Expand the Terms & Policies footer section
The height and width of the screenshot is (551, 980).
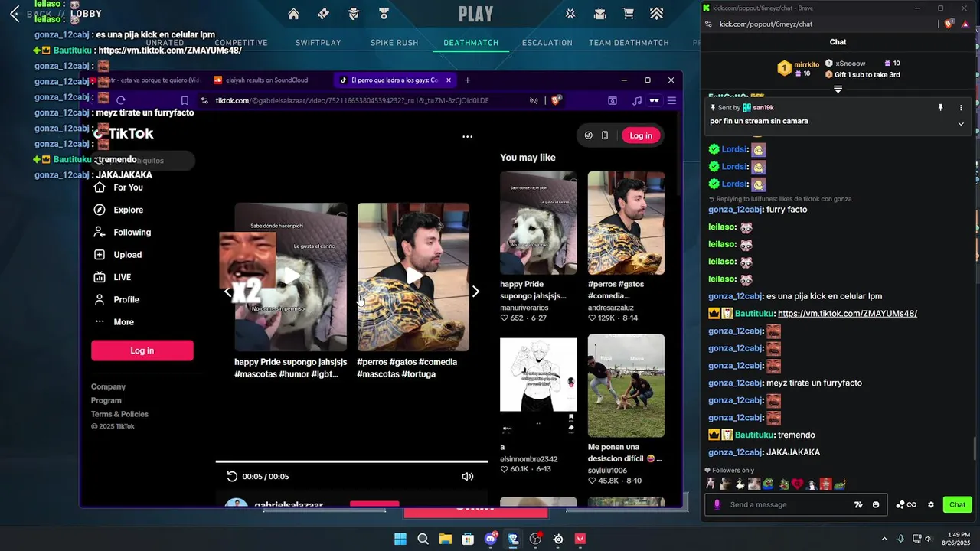(x=119, y=414)
